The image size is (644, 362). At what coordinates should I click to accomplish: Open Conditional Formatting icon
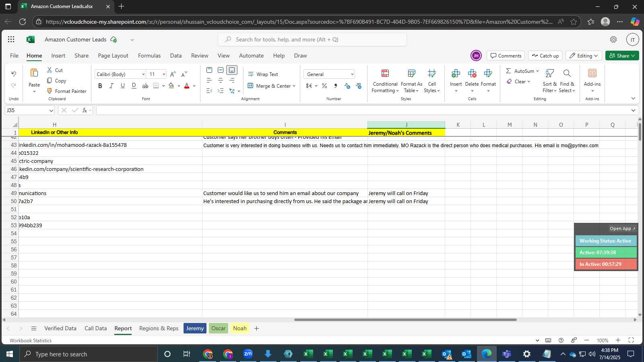click(385, 73)
